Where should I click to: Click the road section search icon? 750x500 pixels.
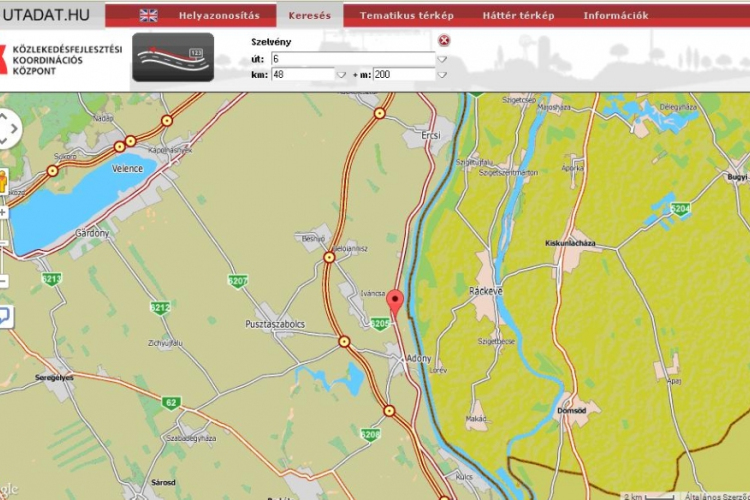tap(172, 57)
